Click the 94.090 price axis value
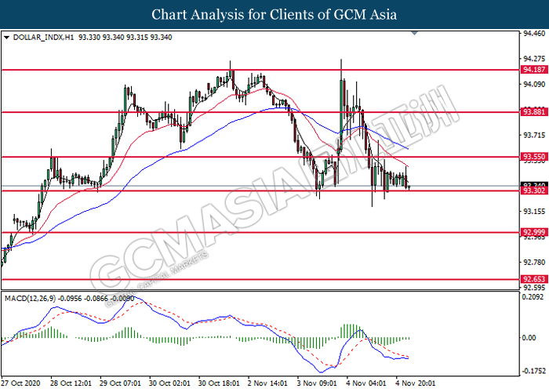Viewport: 549px width, 392px height. point(534,85)
